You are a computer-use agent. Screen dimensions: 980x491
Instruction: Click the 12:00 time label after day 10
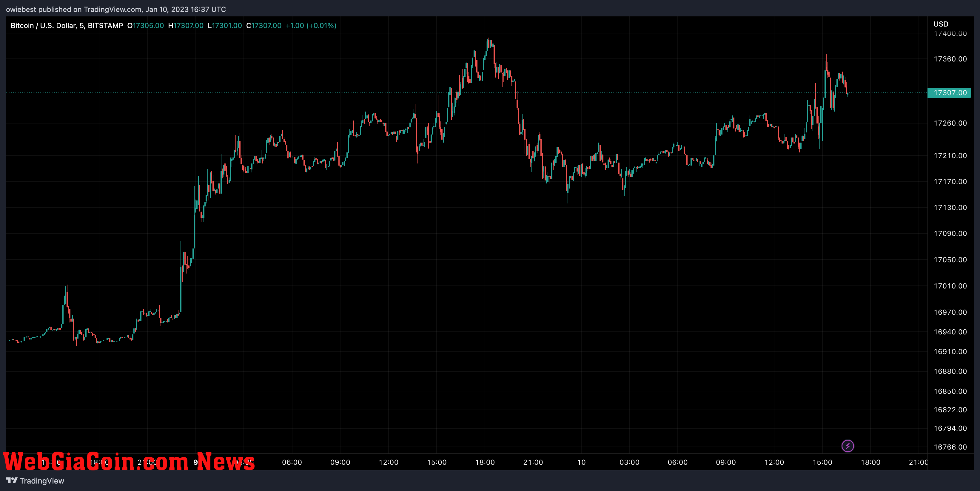[x=774, y=462]
